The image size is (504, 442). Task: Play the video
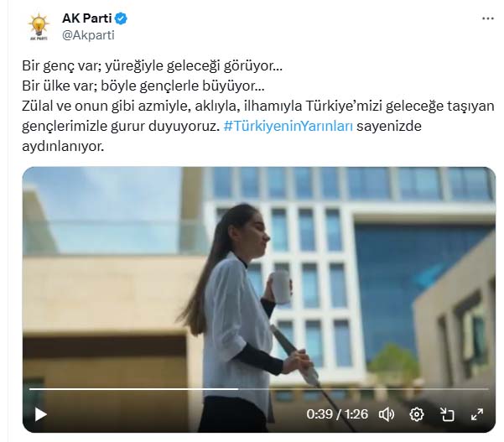[41, 414]
